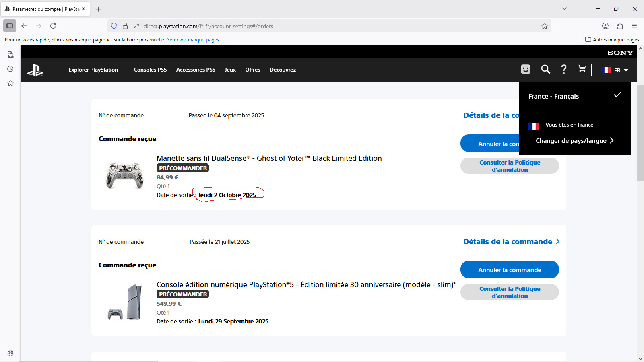Open the extensions puzzle icon
Image resolution: width=644 pixels, height=362 pixels.
pyautogui.click(x=620, y=26)
